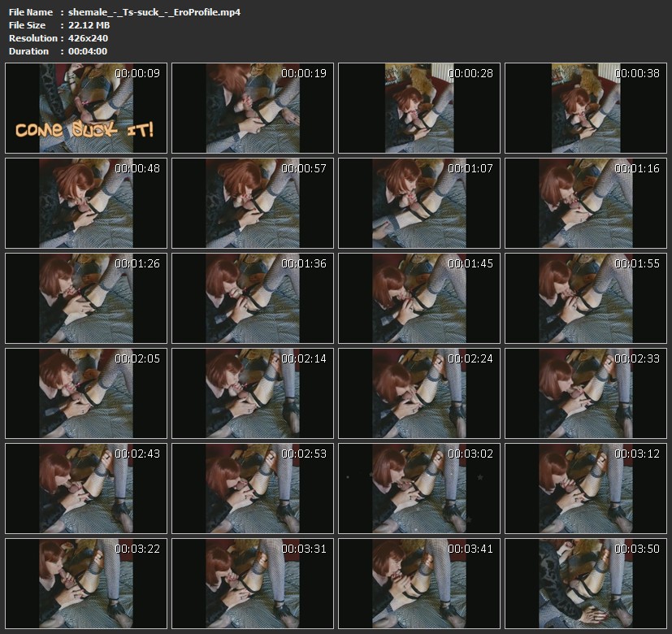Viewport: 672px width, 634px height.
Task: Click the 00:03:41 preview frame
Action: (x=419, y=583)
